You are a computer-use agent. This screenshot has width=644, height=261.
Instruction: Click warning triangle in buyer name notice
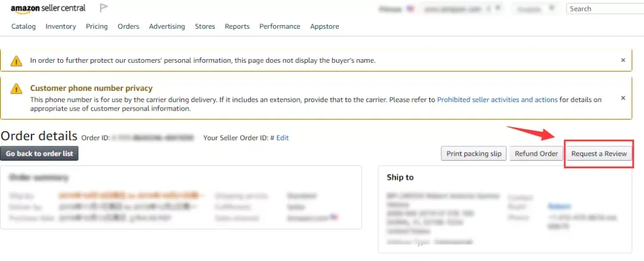point(16,61)
